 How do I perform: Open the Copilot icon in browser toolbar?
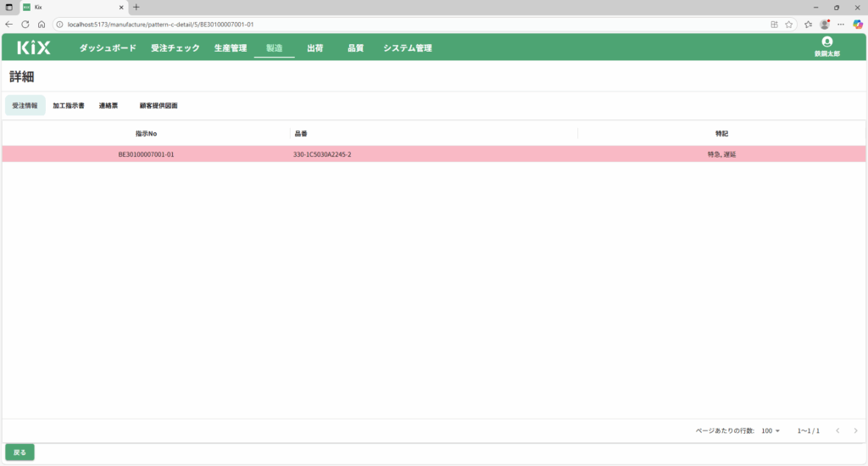(858, 25)
